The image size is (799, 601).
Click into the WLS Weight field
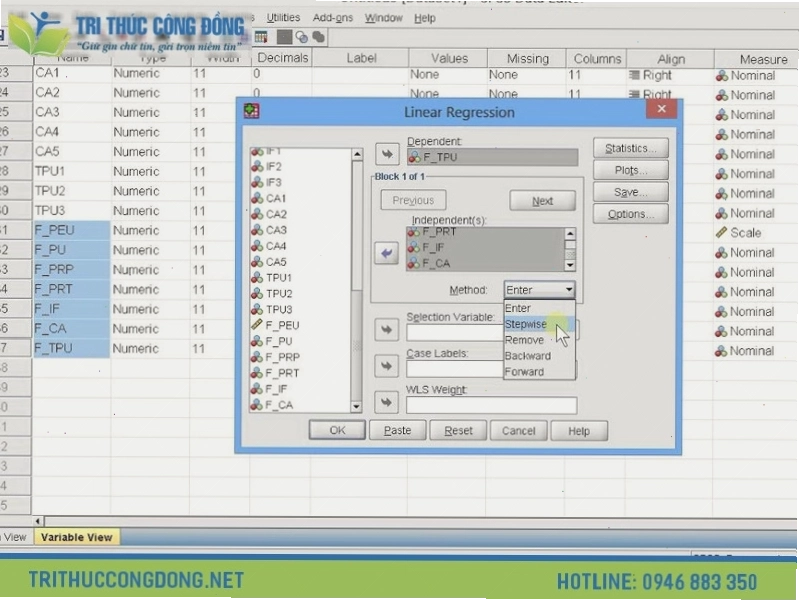point(491,405)
